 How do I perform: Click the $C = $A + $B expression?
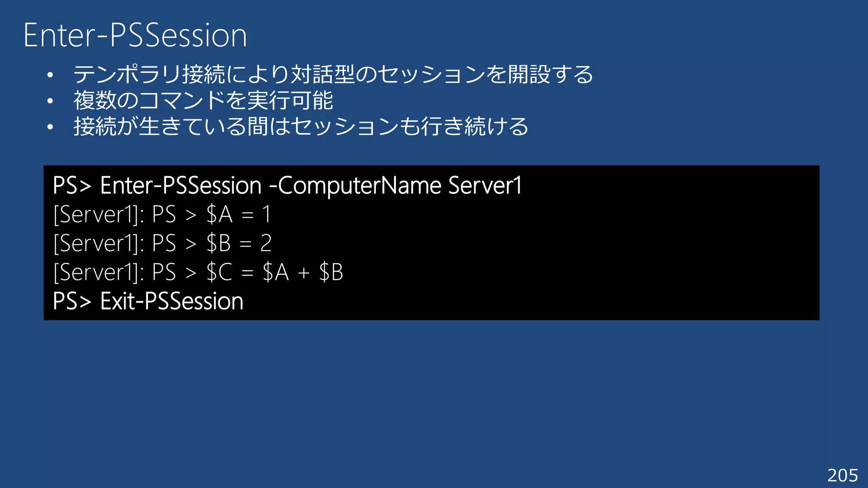[x=275, y=272]
